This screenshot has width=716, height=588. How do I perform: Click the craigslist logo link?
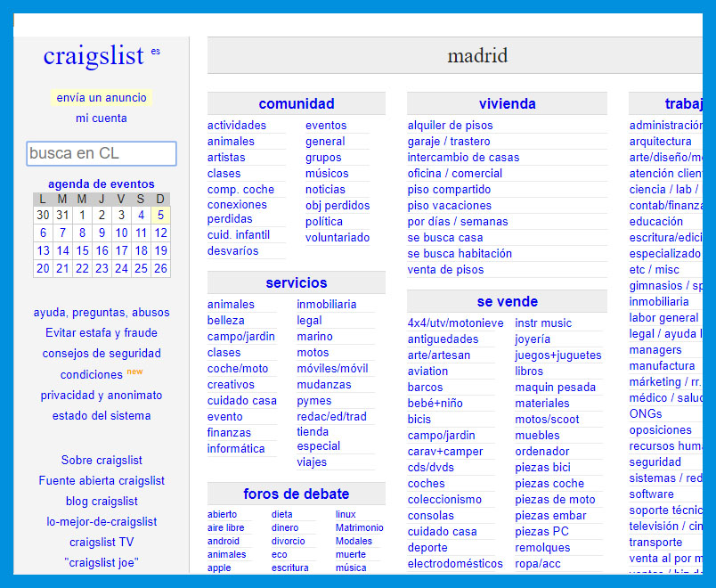pyautogui.click(x=94, y=56)
